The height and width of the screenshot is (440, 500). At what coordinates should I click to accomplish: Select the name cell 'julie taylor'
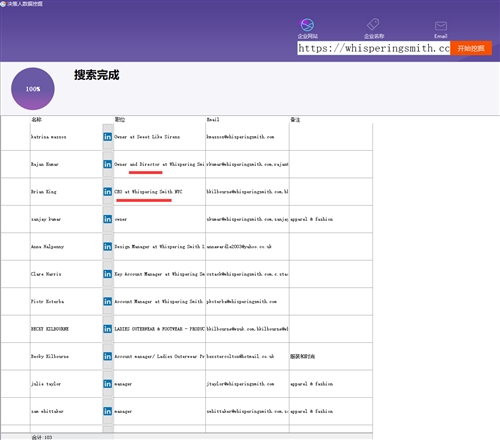[66, 384]
